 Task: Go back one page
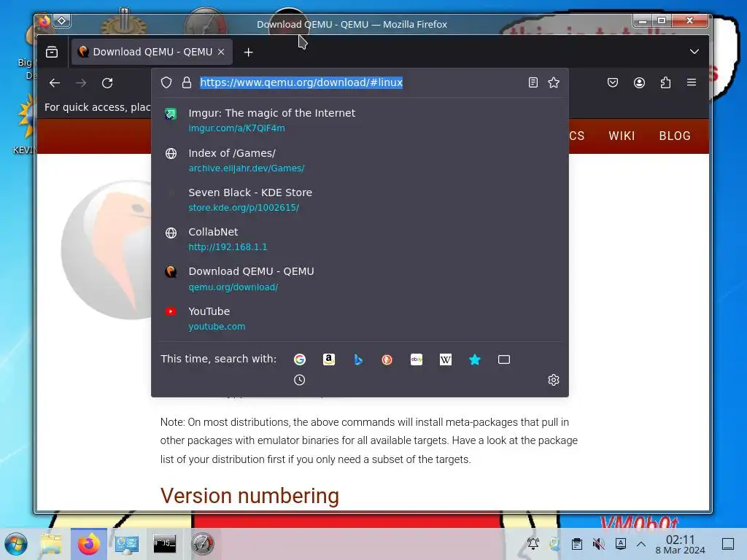coord(55,83)
